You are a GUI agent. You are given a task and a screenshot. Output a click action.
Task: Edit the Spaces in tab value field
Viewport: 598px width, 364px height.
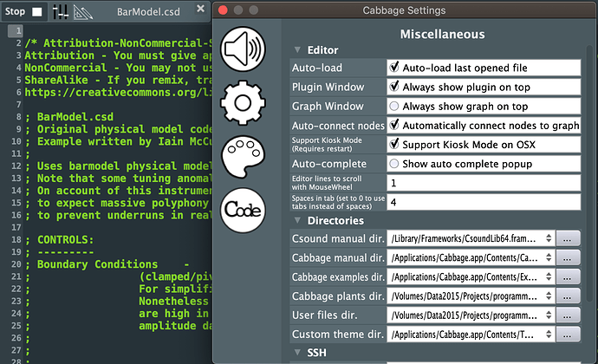[484, 202]
